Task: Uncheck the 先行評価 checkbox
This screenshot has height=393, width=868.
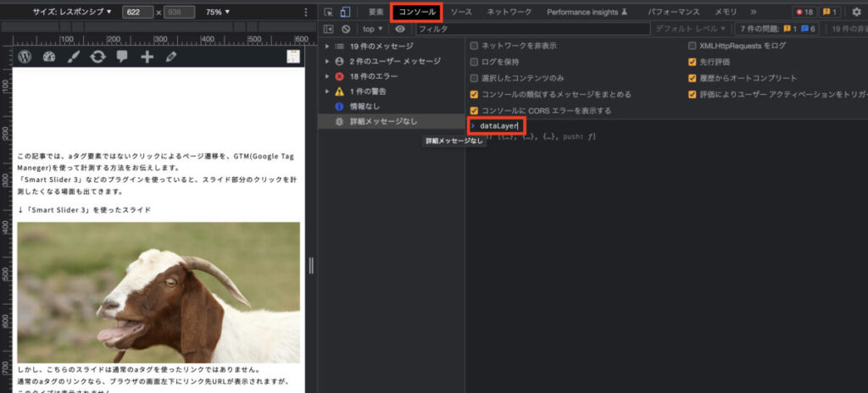Action: pos(693,62)
